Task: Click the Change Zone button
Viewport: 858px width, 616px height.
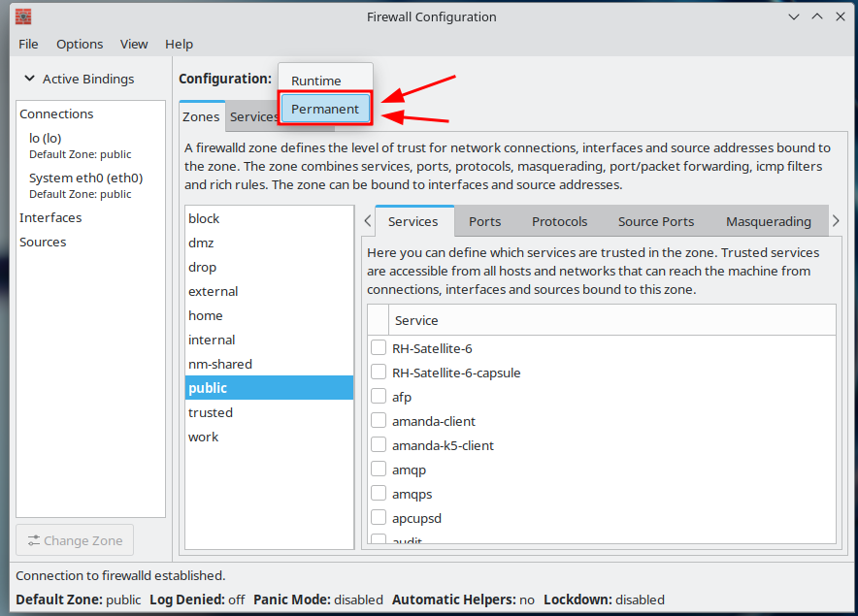Action: [75, 540]
